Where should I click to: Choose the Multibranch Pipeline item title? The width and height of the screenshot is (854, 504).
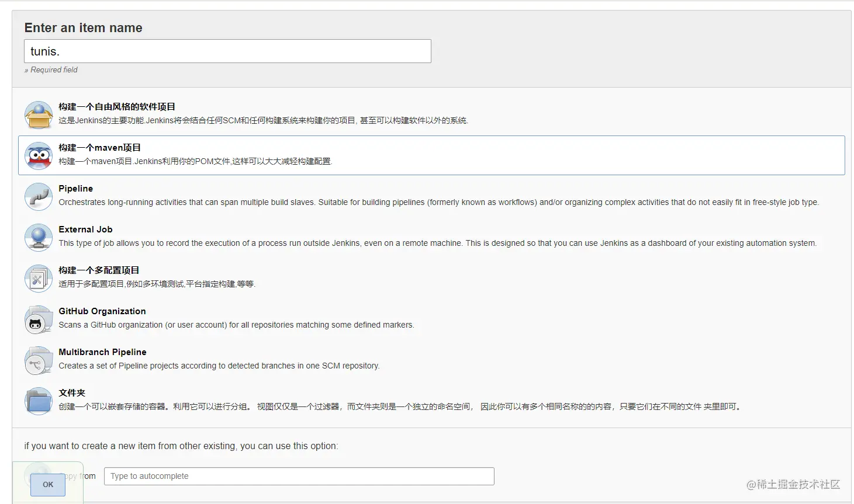102,352
